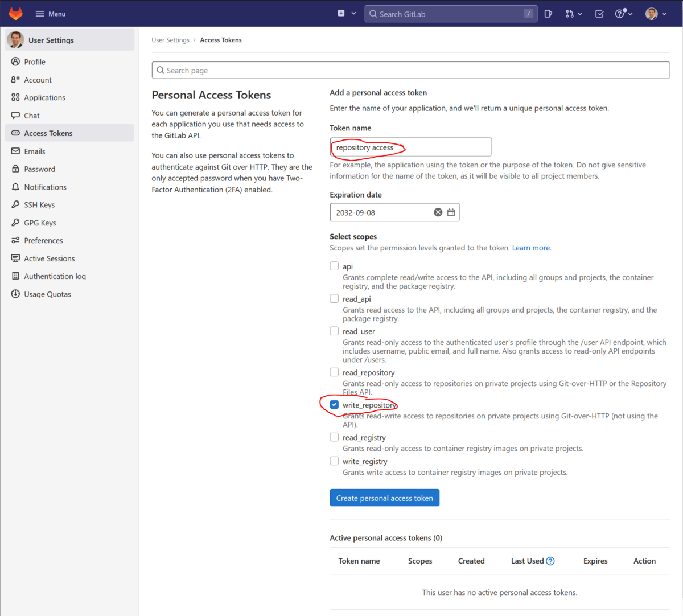The width and height of the screenshot is (683, 616).
Task: Open the Help menu dropdown
Action: tap(624, 14)
